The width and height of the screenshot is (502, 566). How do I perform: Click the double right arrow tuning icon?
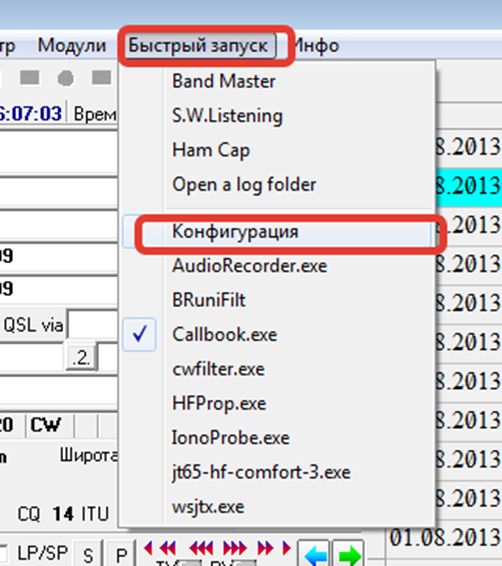pyautogui.click(x=265, y=548)
